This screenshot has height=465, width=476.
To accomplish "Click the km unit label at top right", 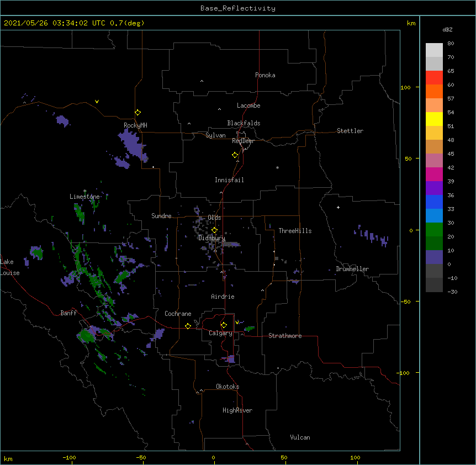I will pos(411,23).
